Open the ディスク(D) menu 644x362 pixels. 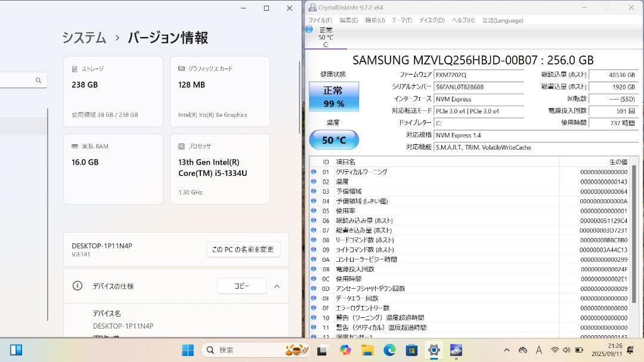coord(433,20)
